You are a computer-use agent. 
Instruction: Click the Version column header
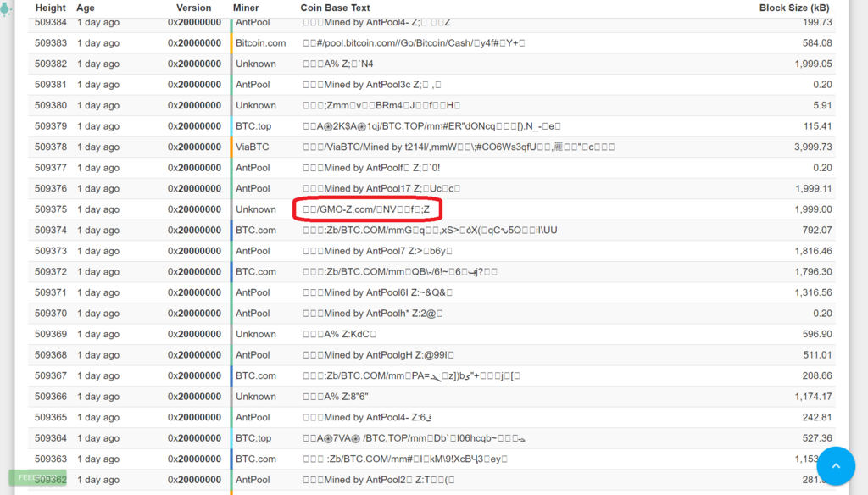194,8
